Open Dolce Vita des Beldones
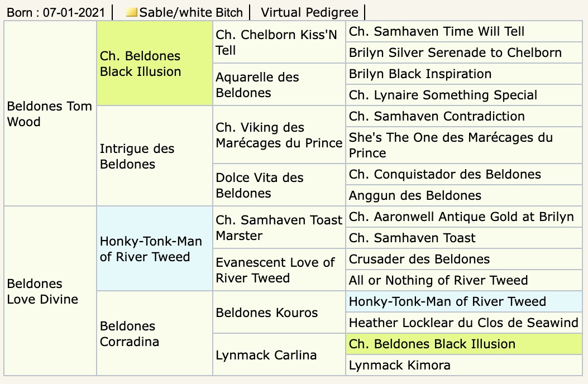 click(x=260, y=185)
